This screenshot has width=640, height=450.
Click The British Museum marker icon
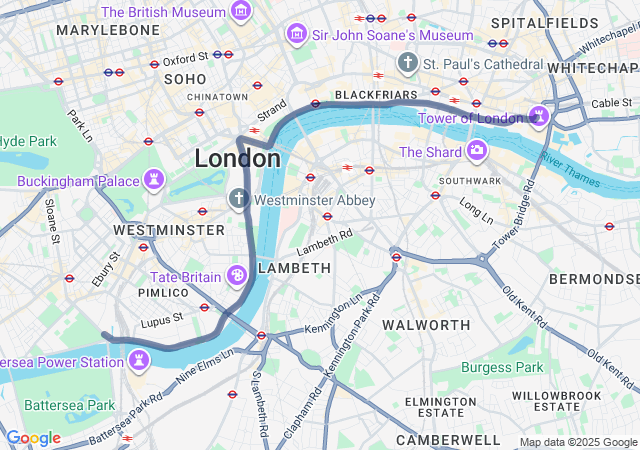coord(241,12)
